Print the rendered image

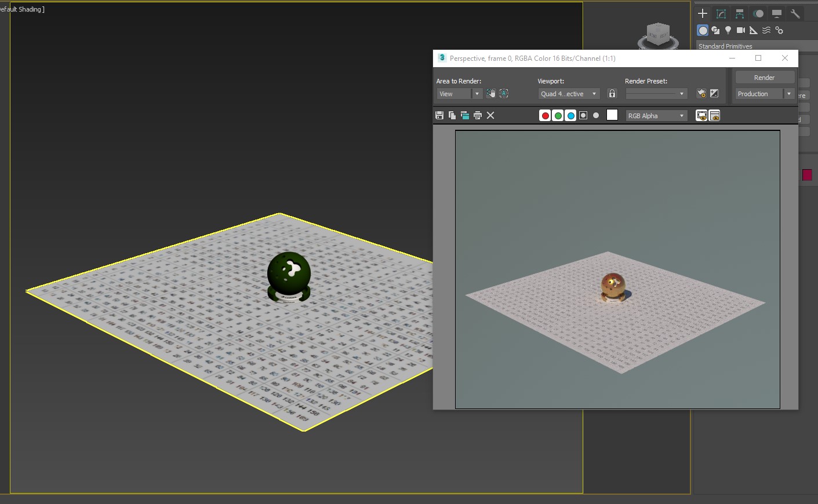[478, 115]
